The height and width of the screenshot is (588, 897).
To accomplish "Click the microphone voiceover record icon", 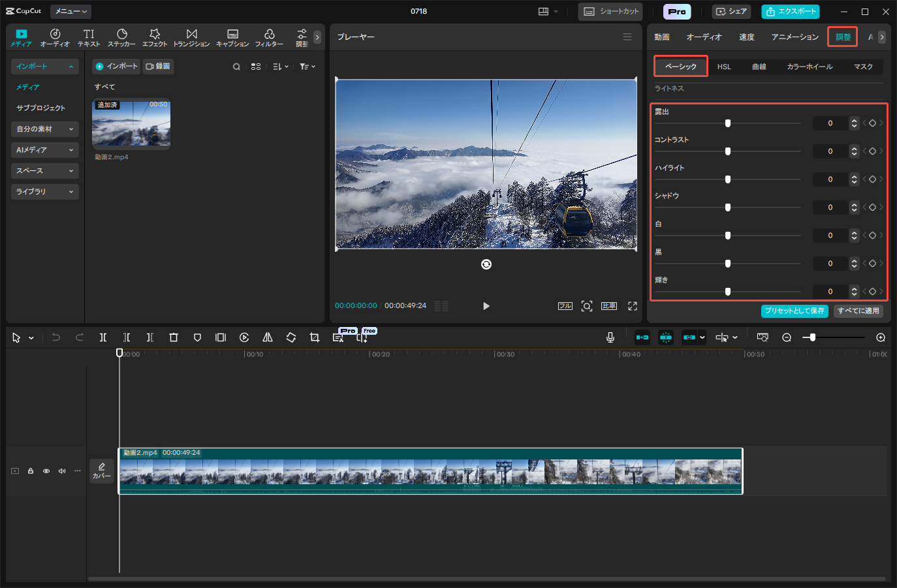I will 610,337.
